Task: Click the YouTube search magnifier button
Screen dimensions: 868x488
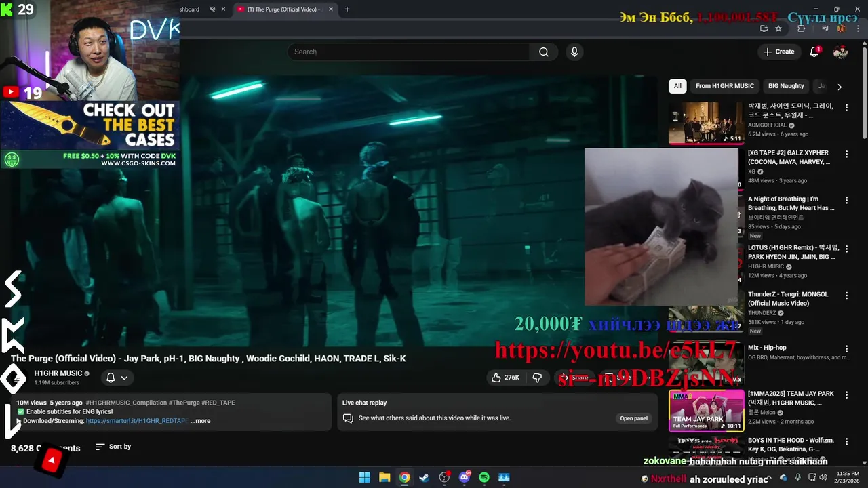Action: (x=544, y=52)
